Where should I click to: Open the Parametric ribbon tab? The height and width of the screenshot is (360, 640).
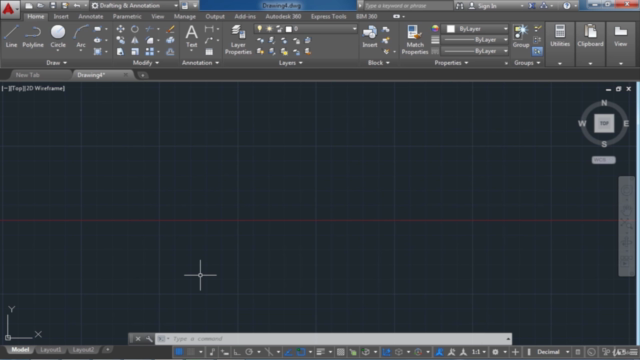point(127,17)
